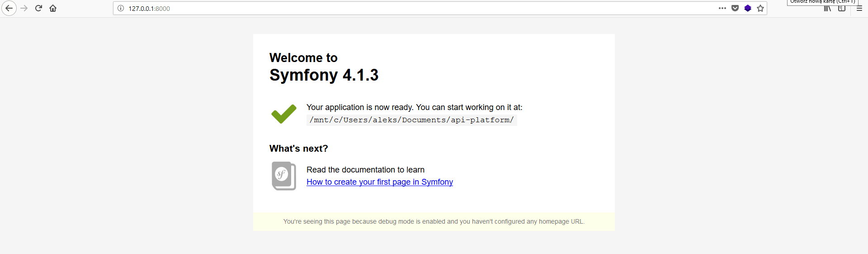Go back with the browser back arrow
868x254 pixels.
coord(9,8)
